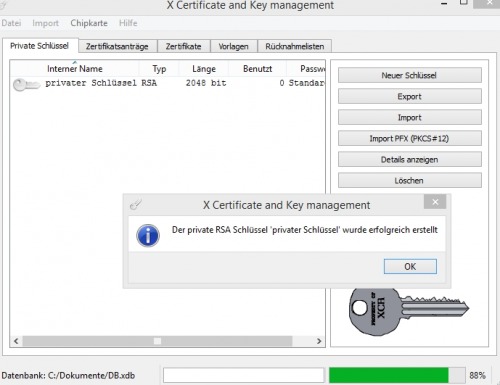500x385 pixels.
Task: Click the RSA type cell
Action: 149,83
